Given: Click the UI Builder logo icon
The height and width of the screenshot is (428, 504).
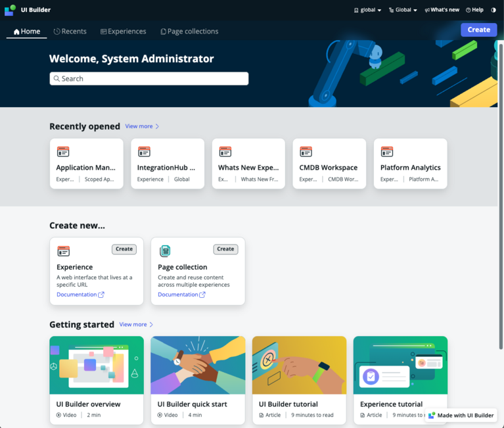Looking at the screenshot, I should click(x=10, y=10).
